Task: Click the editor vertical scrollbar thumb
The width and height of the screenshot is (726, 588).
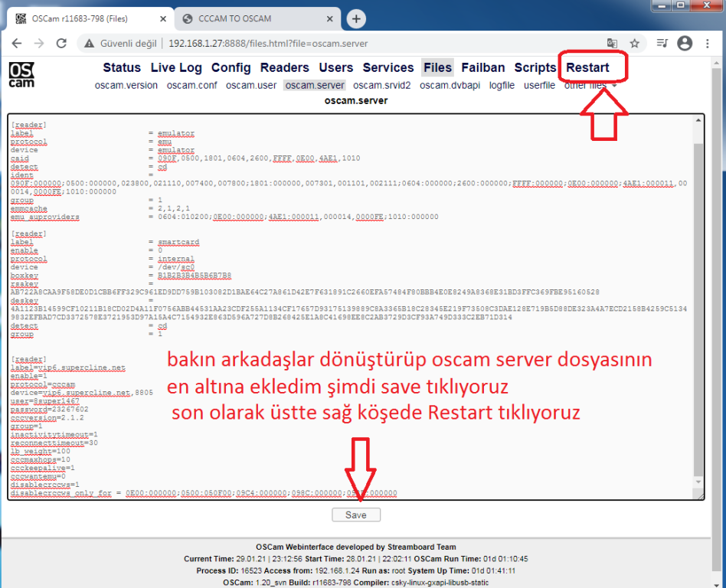Action: click(x=698, y=310)
